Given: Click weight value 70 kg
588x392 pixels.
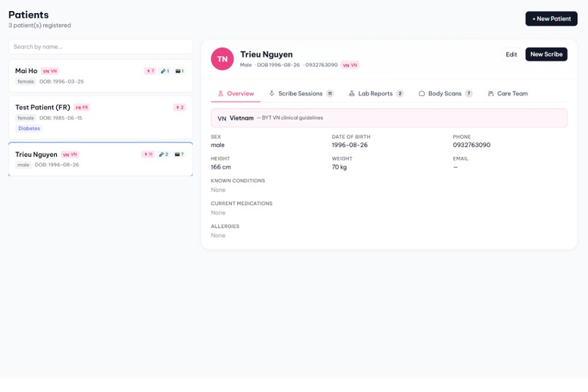Looking at the screenshot, I should [339, 167].
